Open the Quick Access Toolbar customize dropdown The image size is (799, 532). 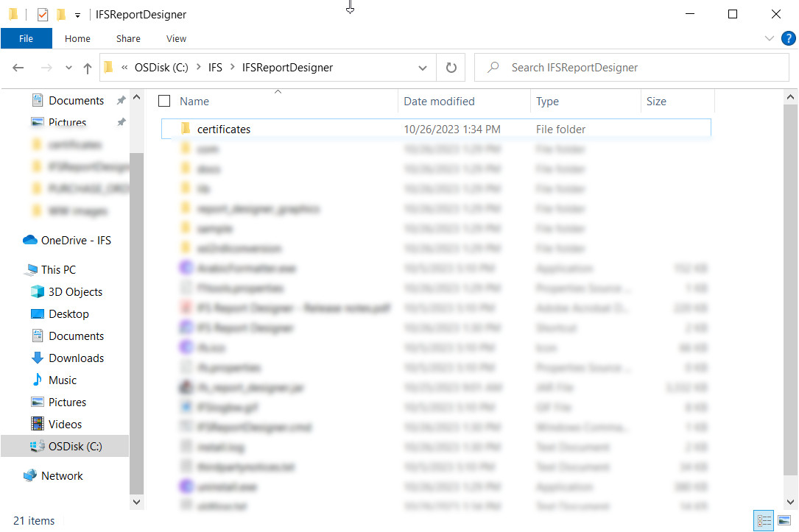point(77,15)
